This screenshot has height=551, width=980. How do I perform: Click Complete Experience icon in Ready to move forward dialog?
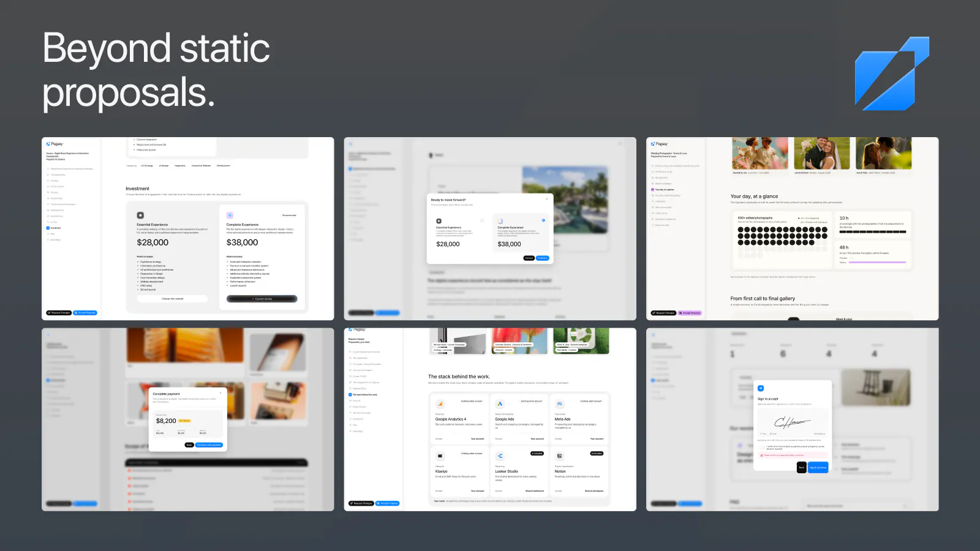(x=500, y=221)
